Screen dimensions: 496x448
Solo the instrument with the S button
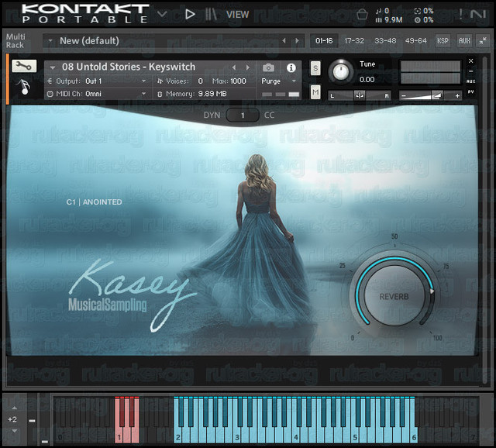tap(315, 67)
